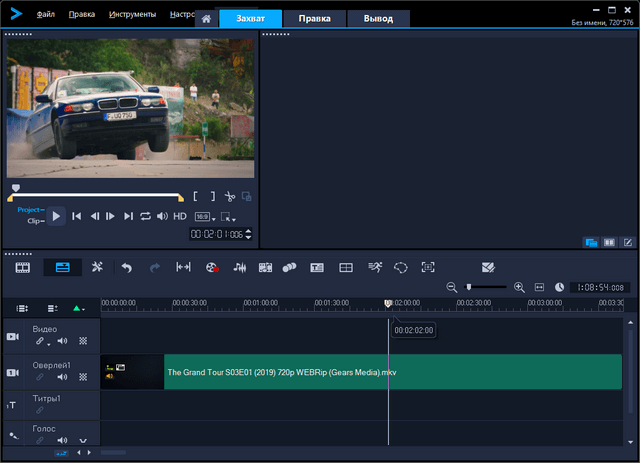Open the Файл menu
The image size is (640, 463).
coord(47,15)
